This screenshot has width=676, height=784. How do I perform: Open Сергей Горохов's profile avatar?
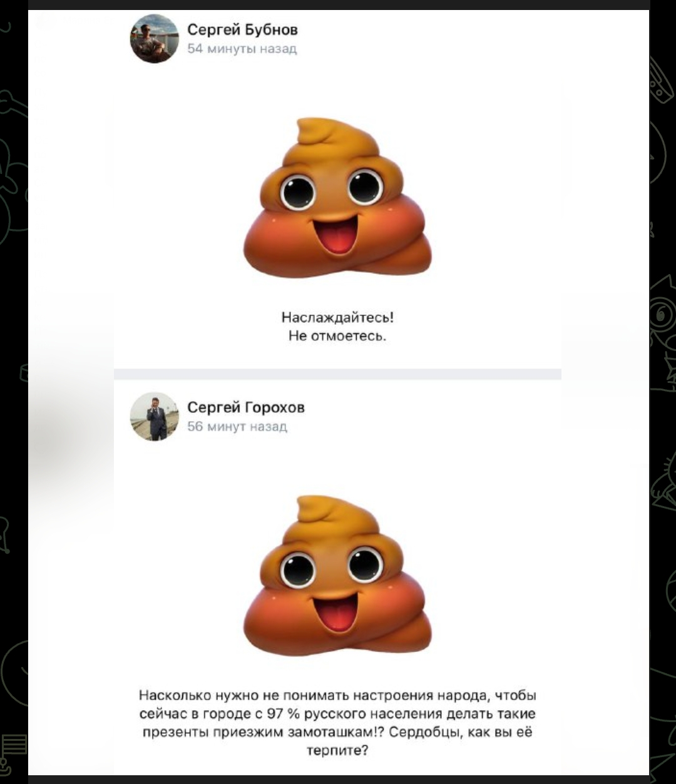pyautogui.click(x=154, y=417)
